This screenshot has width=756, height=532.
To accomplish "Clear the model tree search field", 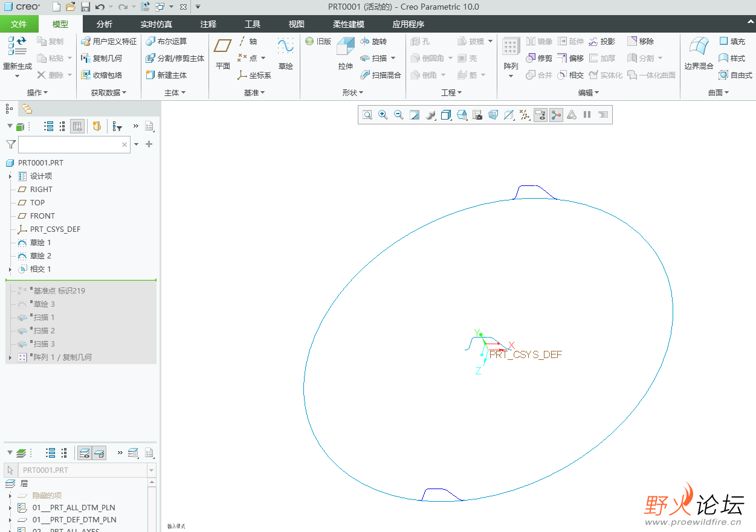I will pos(124,144).
